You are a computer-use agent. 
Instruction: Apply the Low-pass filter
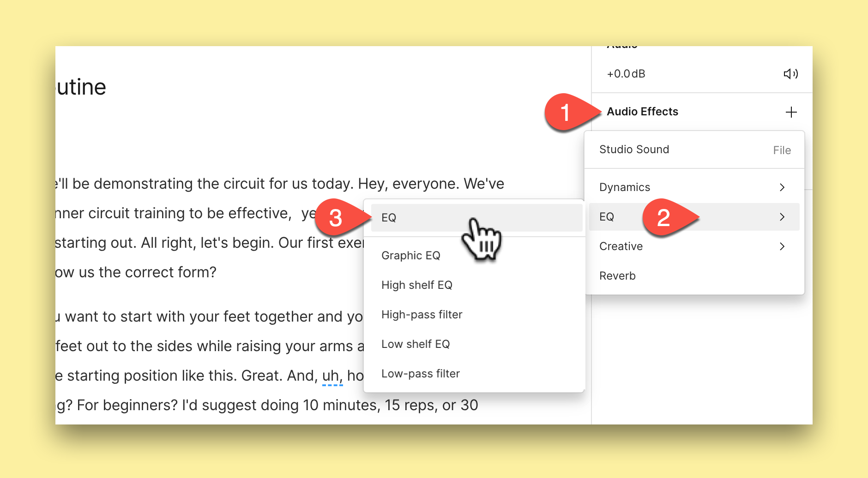point(477,374)
